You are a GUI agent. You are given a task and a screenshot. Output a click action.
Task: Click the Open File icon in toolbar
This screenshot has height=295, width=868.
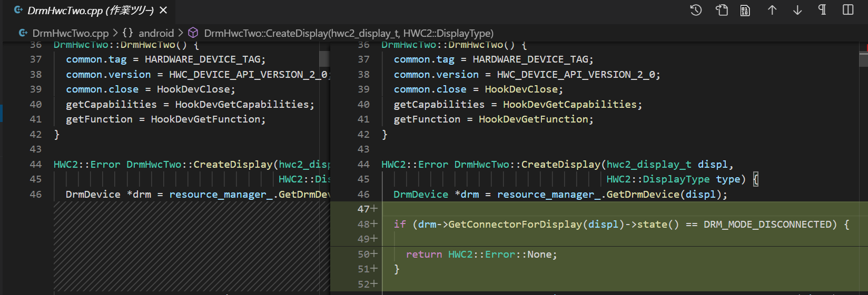pyautogui.click(x=722, y=10)
